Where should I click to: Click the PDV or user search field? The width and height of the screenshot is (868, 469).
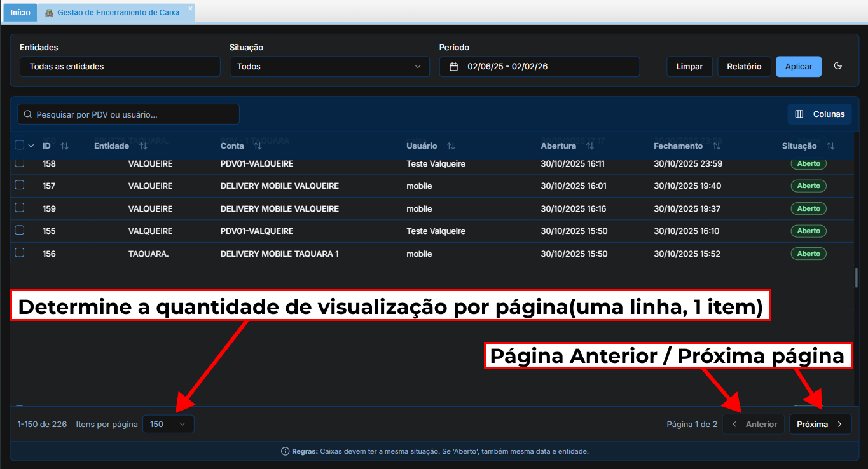point(128,114)
